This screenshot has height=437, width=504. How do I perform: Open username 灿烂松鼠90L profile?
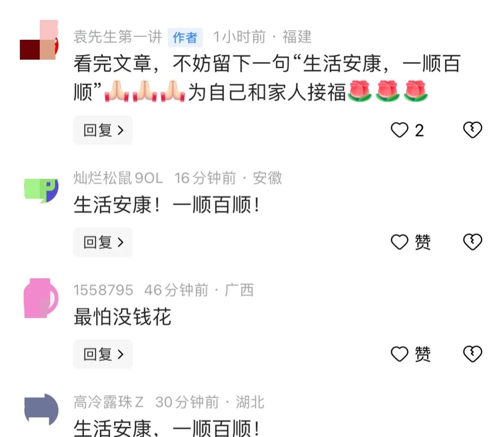(118, 178)
